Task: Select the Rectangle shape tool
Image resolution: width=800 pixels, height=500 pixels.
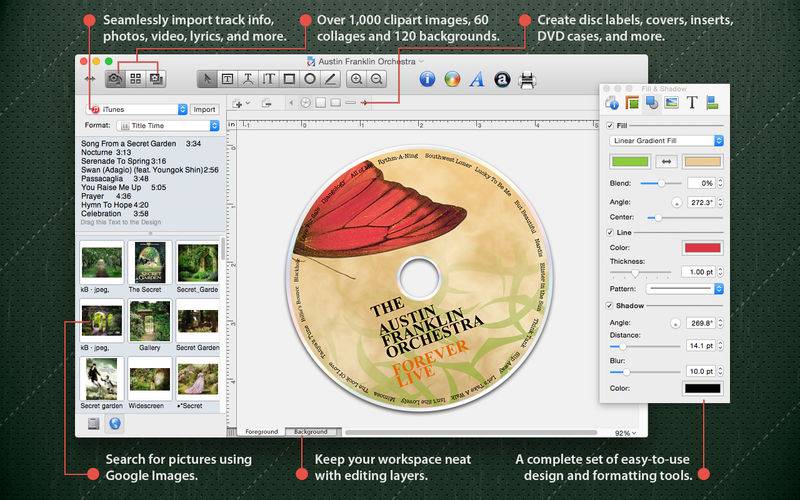Action: click(x=289, y=79)
